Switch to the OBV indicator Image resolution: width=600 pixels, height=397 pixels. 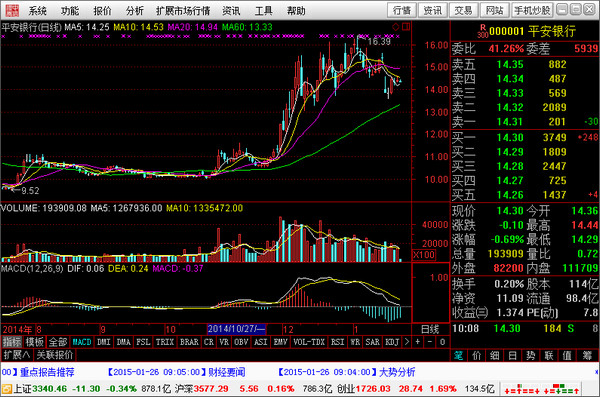click(x=241, y=342)
